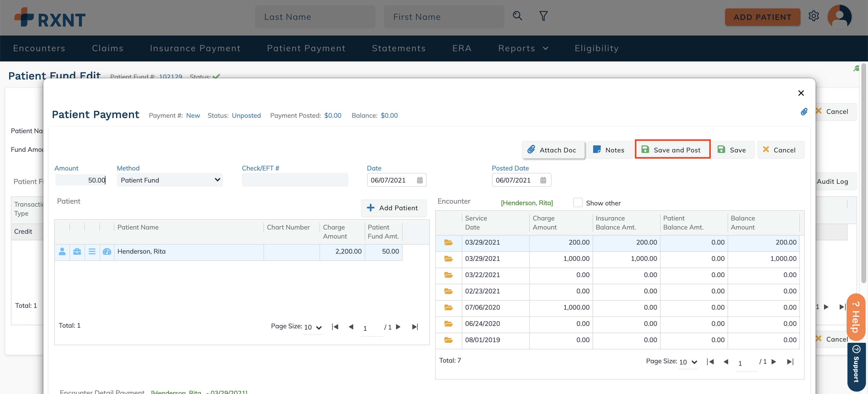Image resolution: width=868 pixels, height=394 pixels.
Task: Click the briefcase icon for Henderson, Rita
Action: pos(77,252)
